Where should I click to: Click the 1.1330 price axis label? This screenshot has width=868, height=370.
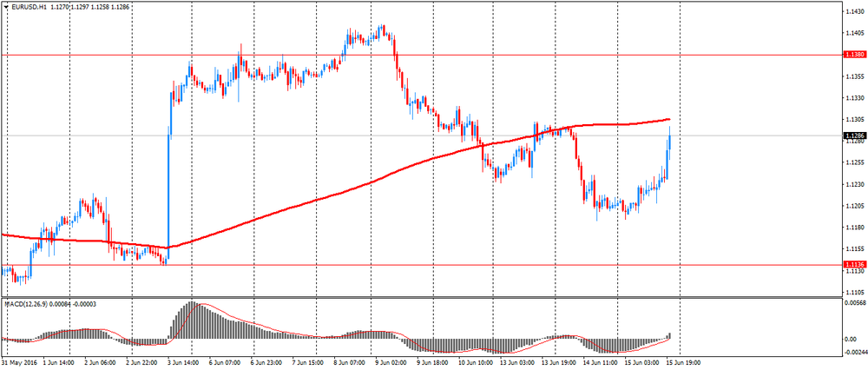click(853, 97)
